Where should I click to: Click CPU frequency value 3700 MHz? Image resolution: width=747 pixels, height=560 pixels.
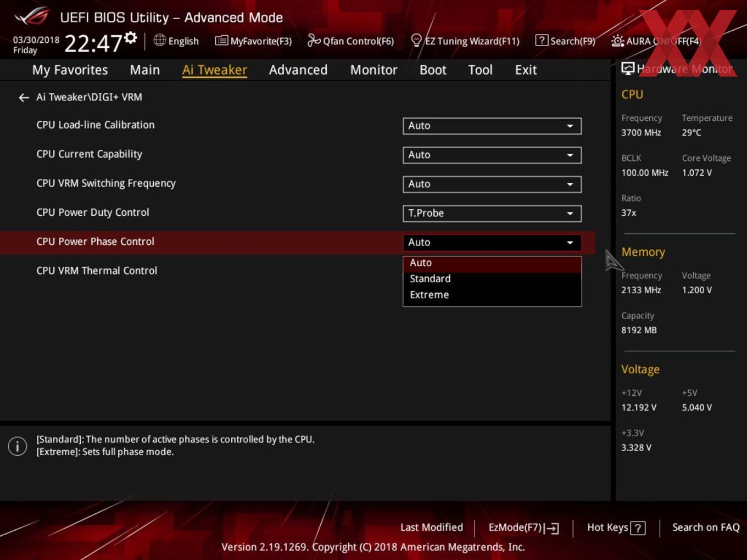pyautogui.click(x=641, y=132)
